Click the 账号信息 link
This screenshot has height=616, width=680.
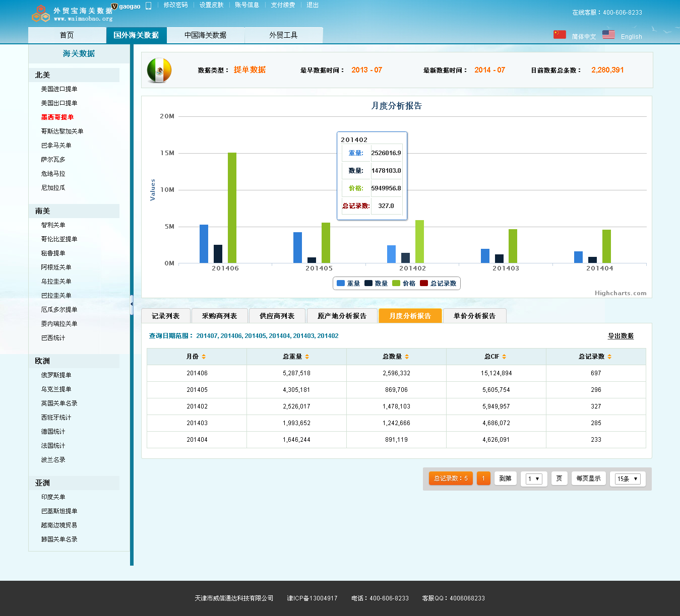[x=247, y=5]
